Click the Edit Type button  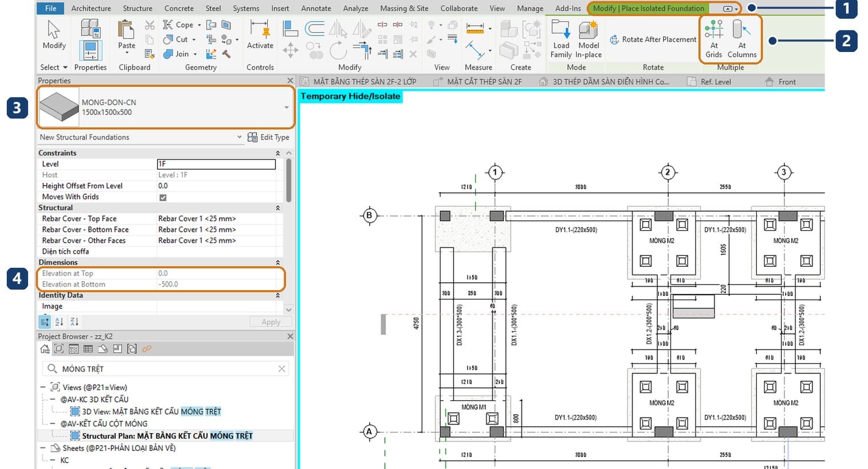click(268, 137)
